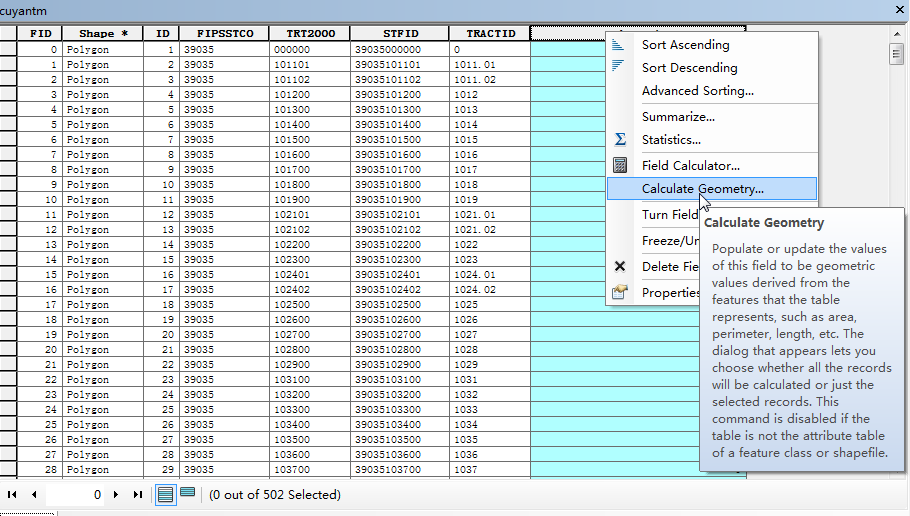Image resolution: width=910 pixels, height=516 pixels.
Task: Show selected records view toggle
Action: tap(187, 493)
